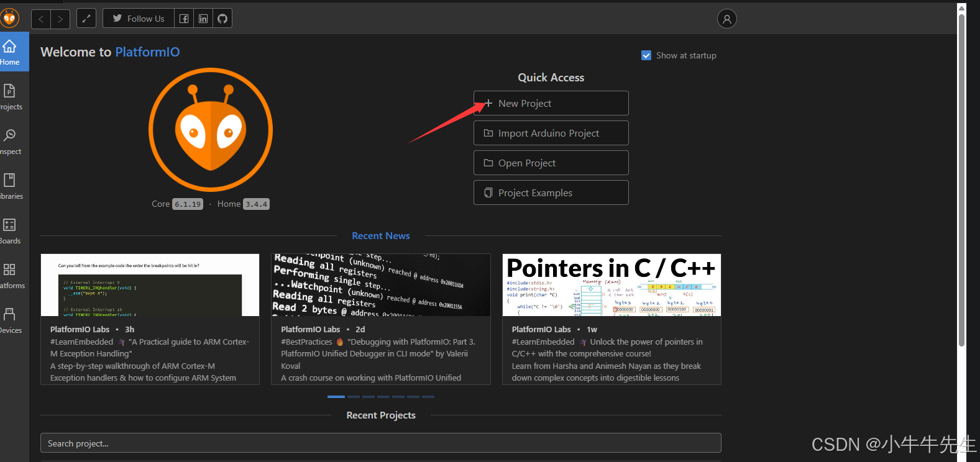Click the vertical scrollbar on the right
This screenshot has width=980, height=462.
961,180
